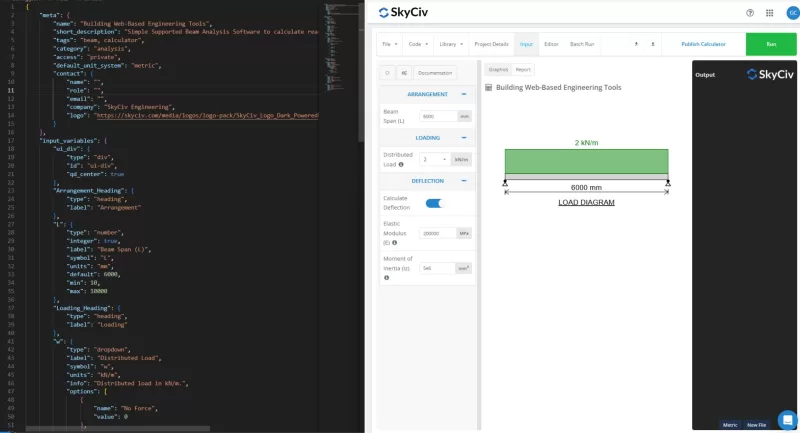The image size is (800, 433).
Task: Collapse the Arrangement section
Action: [464, 94]
